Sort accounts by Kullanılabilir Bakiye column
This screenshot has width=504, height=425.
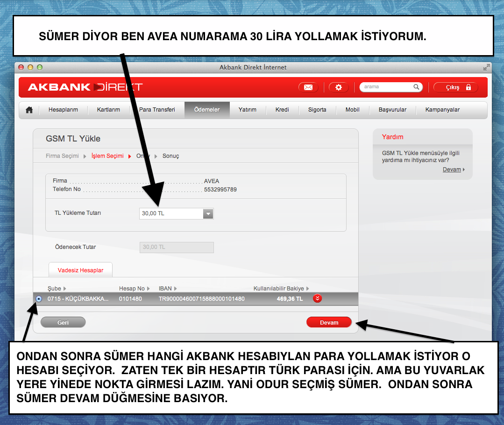281,288
